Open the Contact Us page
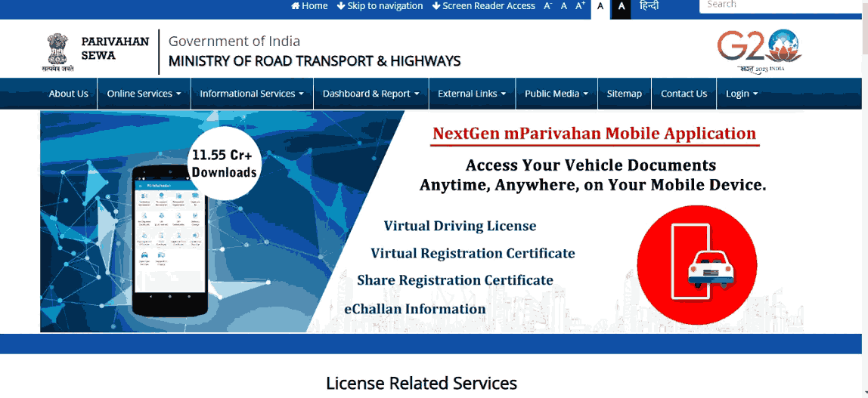This screenshot has height=398, width=868. tap(684, 94)
